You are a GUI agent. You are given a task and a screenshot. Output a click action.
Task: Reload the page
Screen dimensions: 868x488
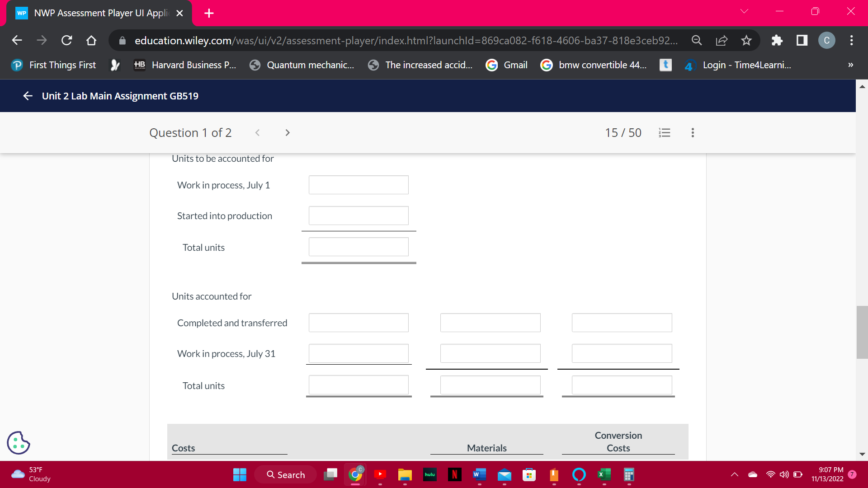[x=66, y=41]
